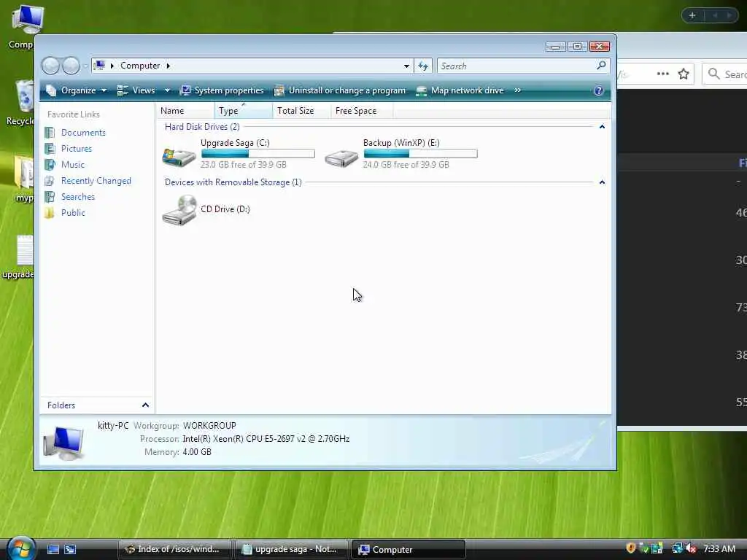Click System properties in the toolbar

pyautogui.click(x=222, y=90)
